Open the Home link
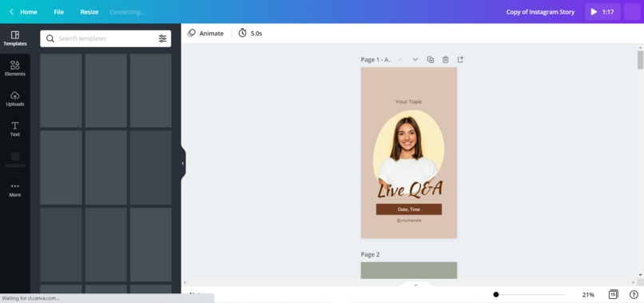This screenshot has height=303, width=644. click(x=29, y=12)
